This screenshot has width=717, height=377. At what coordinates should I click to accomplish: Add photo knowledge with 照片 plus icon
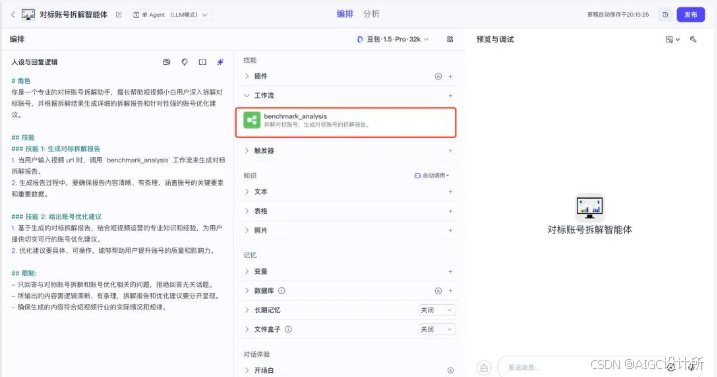click(x=450, y=230)
